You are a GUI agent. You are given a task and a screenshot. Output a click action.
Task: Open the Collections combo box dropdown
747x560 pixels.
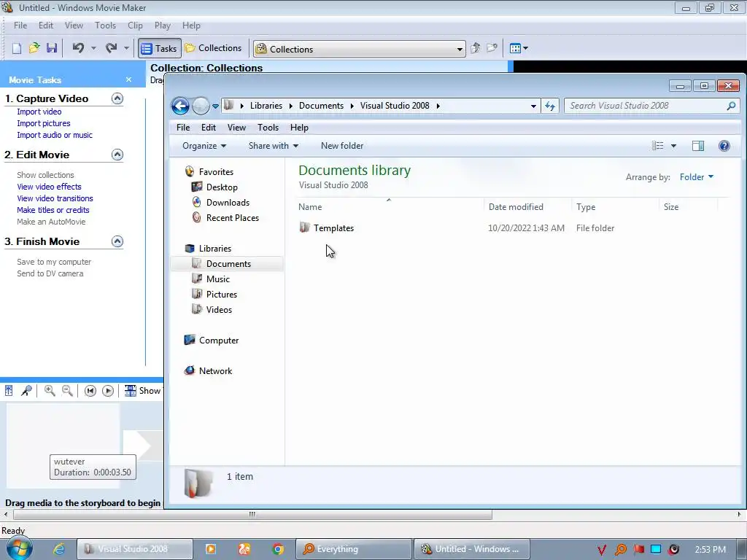click(460, 49)
